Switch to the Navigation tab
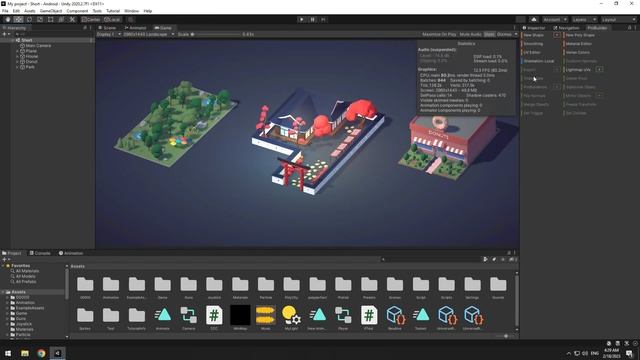Screen dimensions: 640x360 (566, 28)
